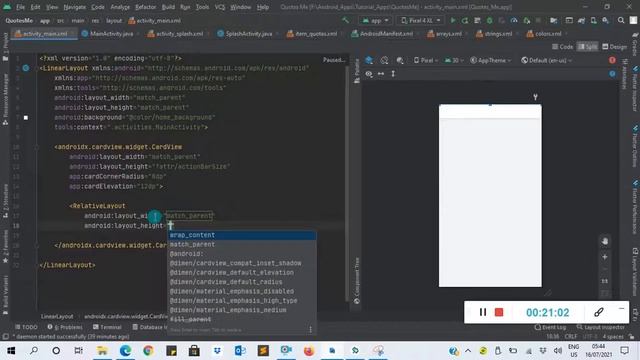
Task: Switch to the MainActivity.java tab
Action: pos(108,34)
